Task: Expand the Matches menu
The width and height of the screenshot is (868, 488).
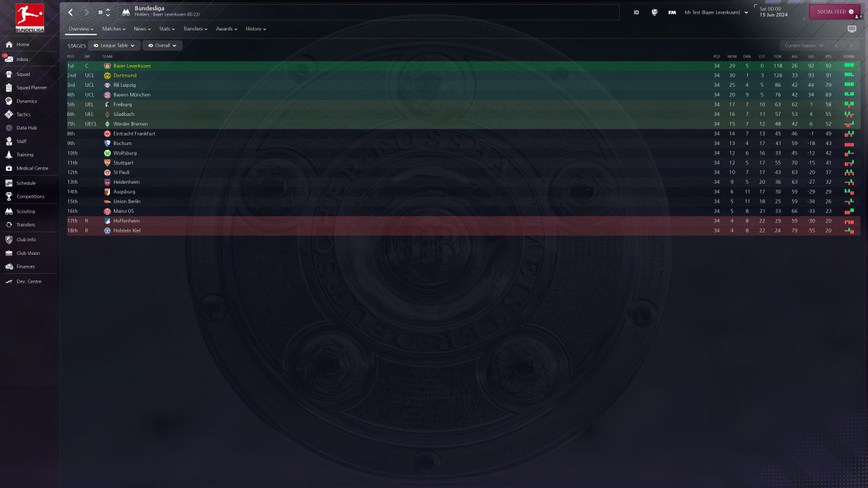Action: pos(114,29)
